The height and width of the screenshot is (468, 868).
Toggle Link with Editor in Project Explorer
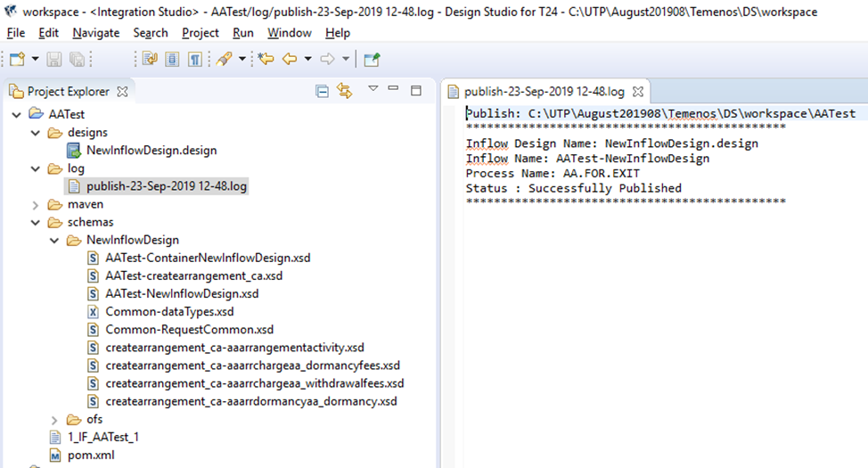(345, 91)
